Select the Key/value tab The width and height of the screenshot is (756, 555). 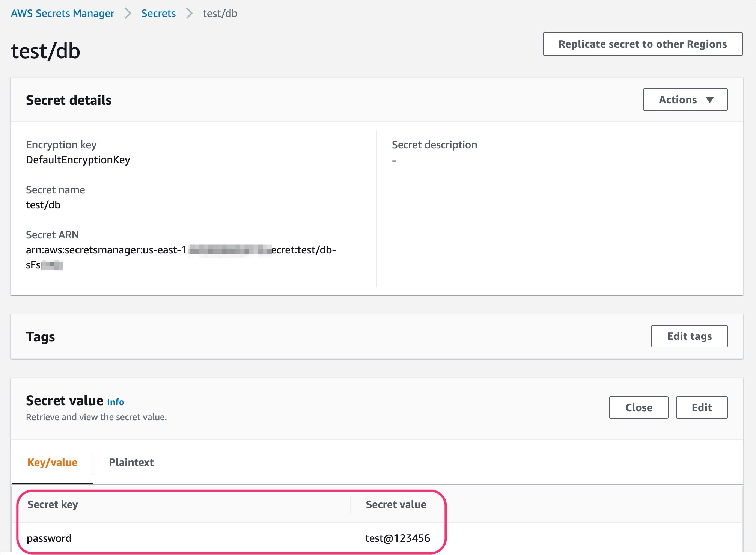pos(53,462)
